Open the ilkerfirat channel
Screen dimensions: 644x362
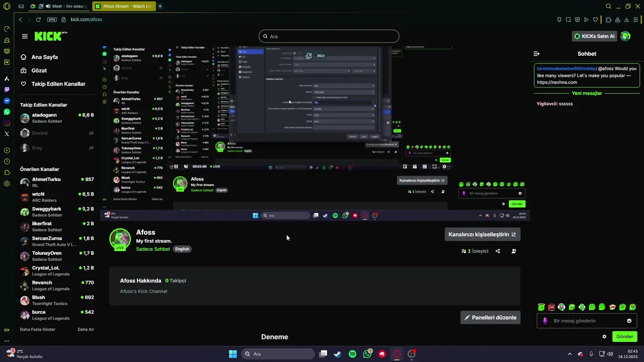click(x=57, y=226)
